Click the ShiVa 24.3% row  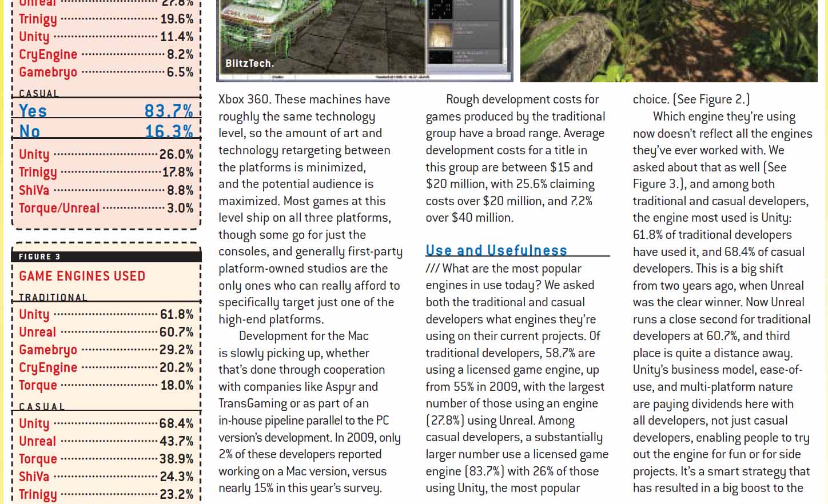(x=106, y=477)
